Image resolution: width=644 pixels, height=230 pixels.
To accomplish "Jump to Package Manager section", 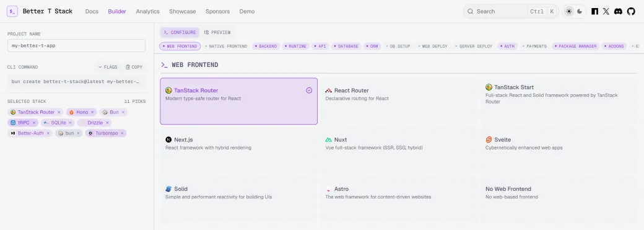I will pos(576,46).
